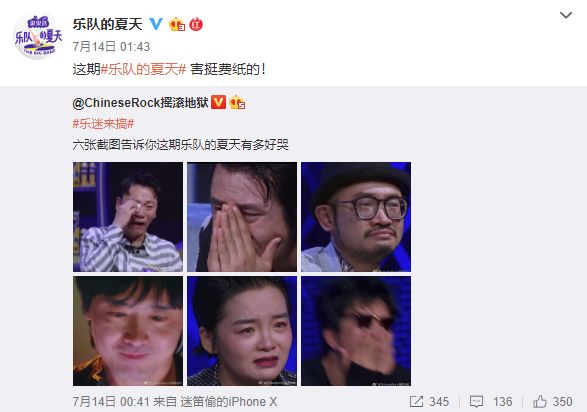
Task: Open the @ChineseRock摇滚地狱 account link
Action: tap(140, 103)
